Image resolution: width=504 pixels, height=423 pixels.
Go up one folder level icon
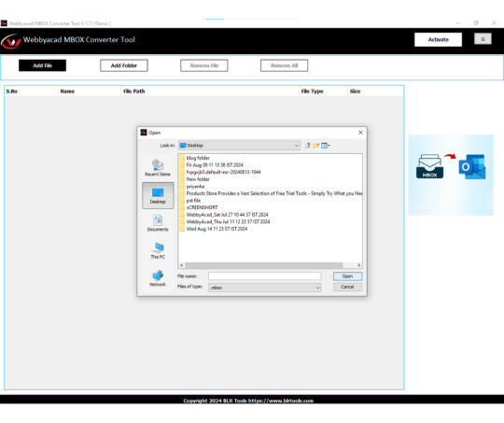(308, 146)
